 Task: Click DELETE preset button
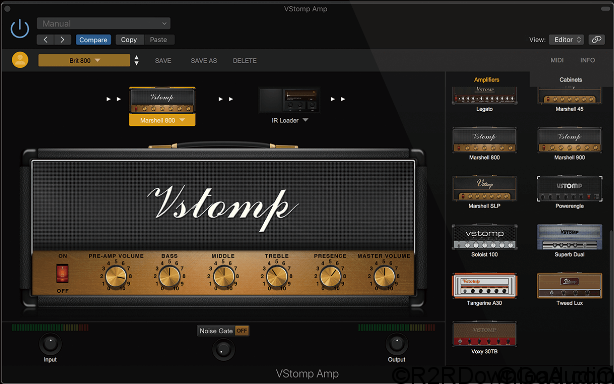245,61
